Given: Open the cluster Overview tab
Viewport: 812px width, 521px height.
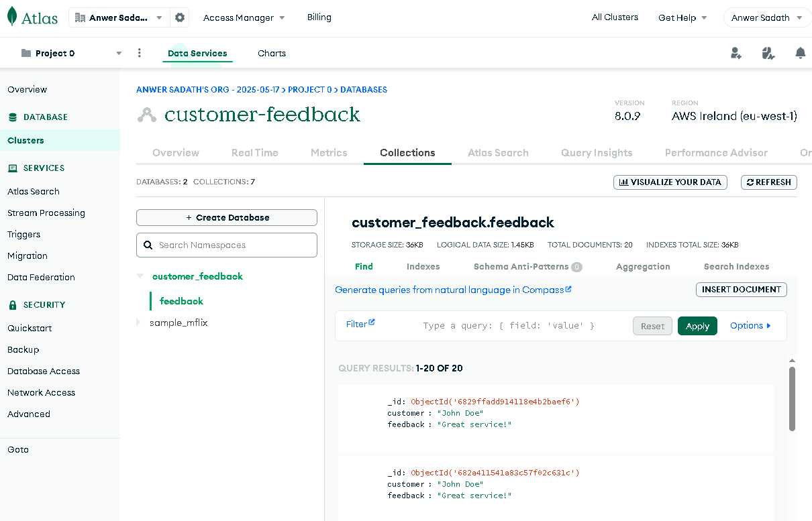Looking at the screenshot, I should pos(176,153).
